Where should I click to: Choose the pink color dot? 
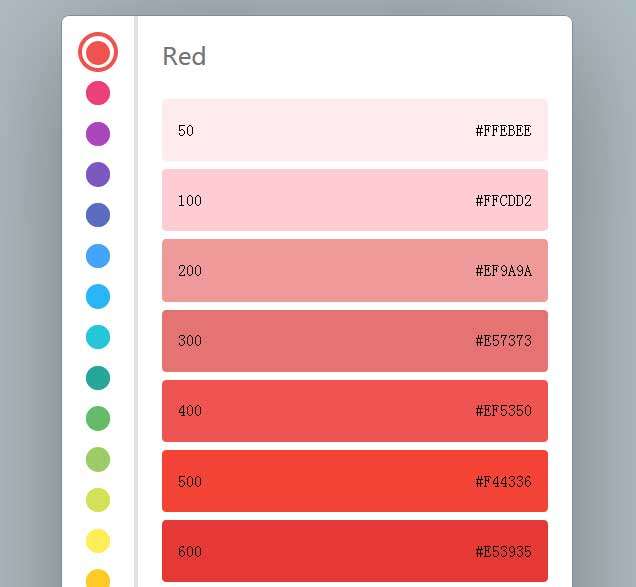[98, 93]
